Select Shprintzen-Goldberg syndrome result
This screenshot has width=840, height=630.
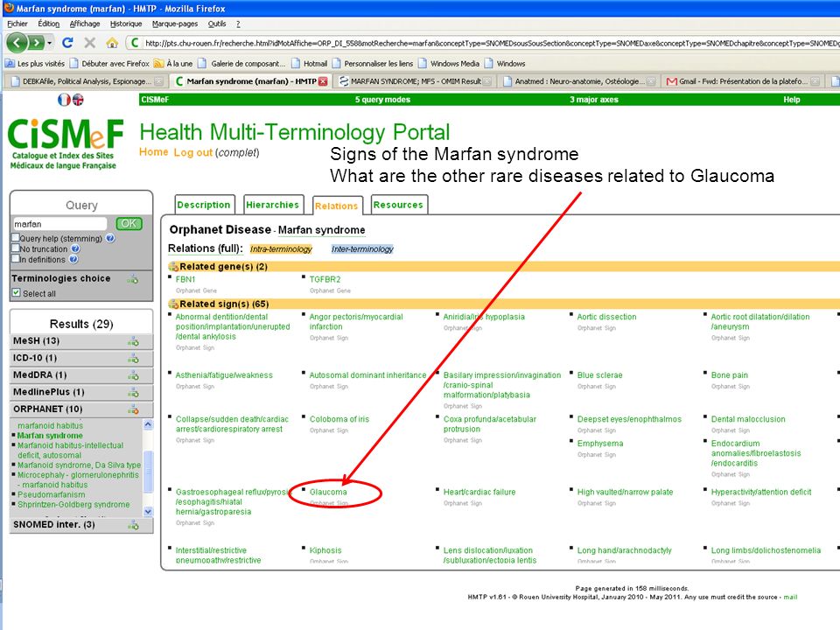point(73,505)
